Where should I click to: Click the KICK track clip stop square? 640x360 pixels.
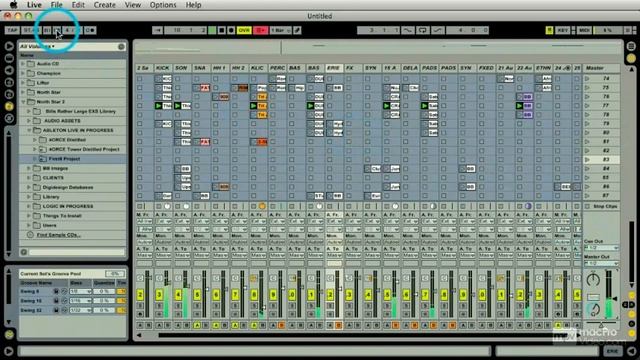click(158, 207)
